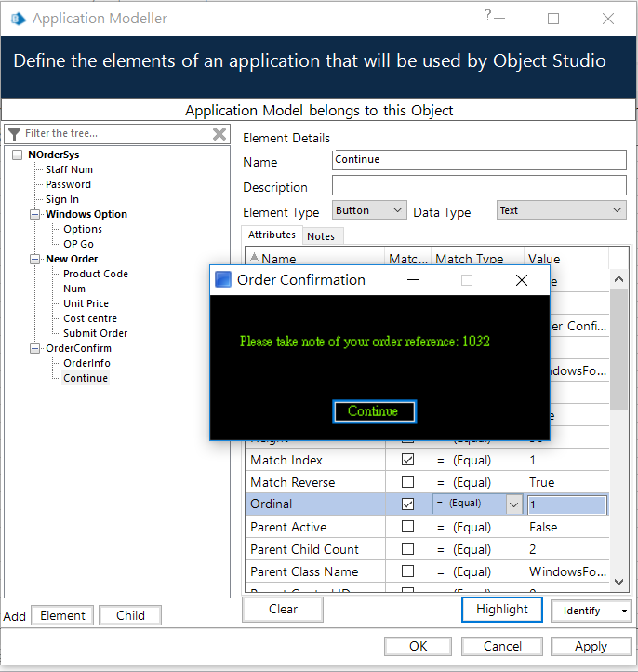638x672 pixels.
Task: Click the Match Index value cell
Action: [566, 460]
